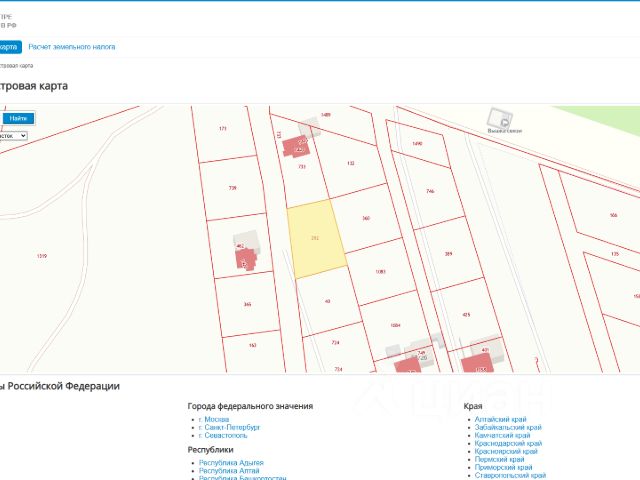The image size is (640, 480).
Task: Open the г. Севастополь link
Action: coord(223,435)
